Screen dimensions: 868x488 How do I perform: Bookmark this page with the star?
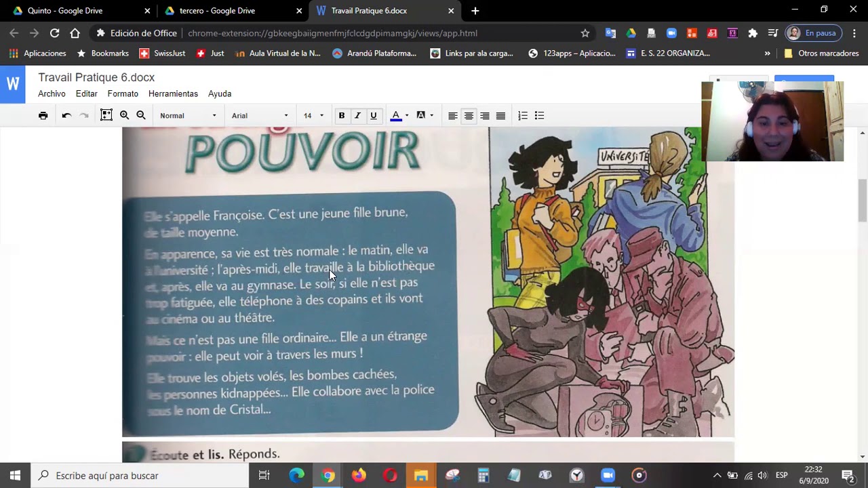(585, 33)
